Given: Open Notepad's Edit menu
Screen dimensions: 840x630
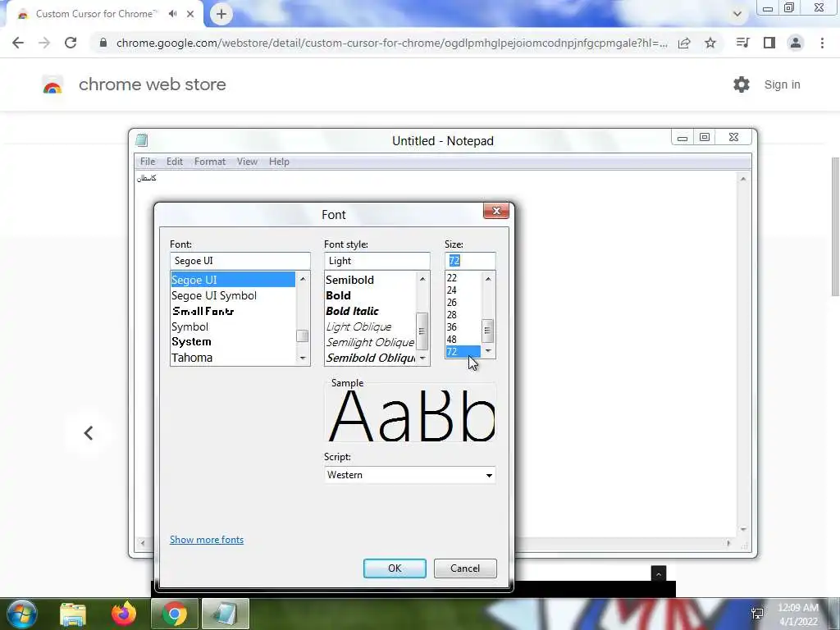Looking at the screenshot, I should (175, 162).
